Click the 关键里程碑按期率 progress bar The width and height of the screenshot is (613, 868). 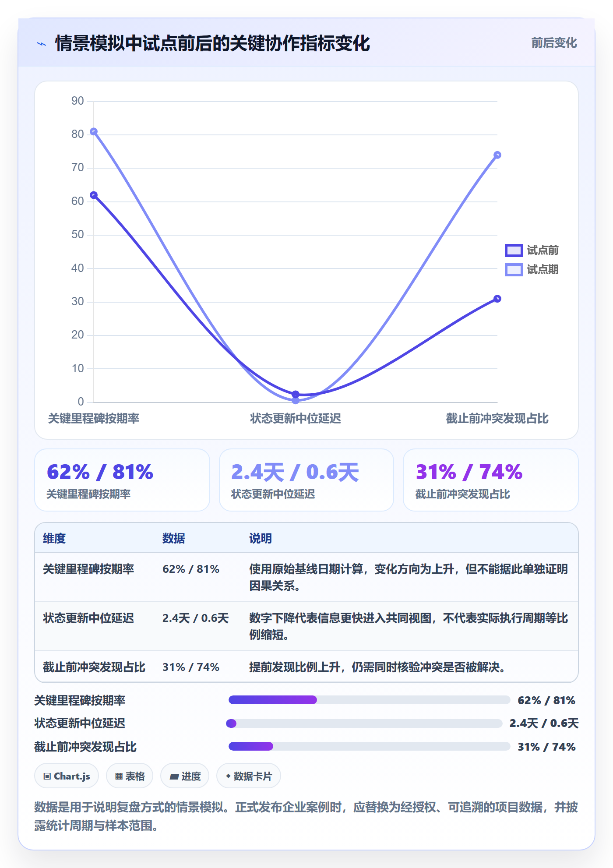(369, 700)
